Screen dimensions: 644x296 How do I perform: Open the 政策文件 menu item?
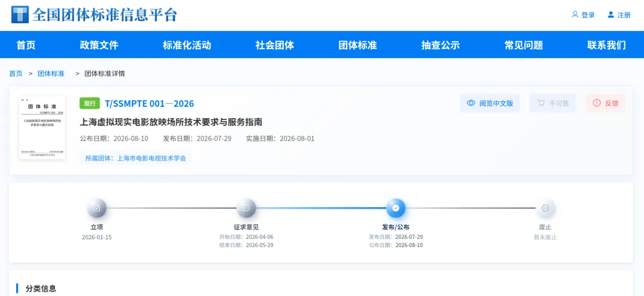pos(99,45)
